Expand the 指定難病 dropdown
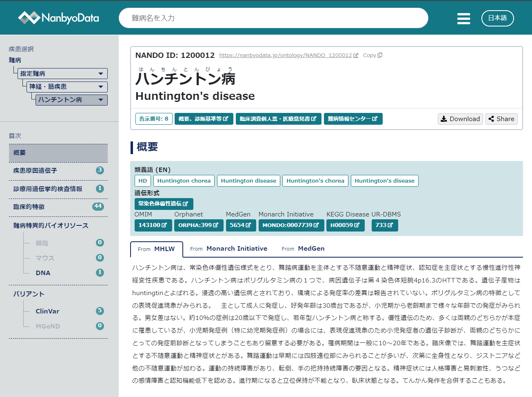Image resolution: width=532 pixels, height=397 pixels. pyautogui.click(x=63, y=74)
